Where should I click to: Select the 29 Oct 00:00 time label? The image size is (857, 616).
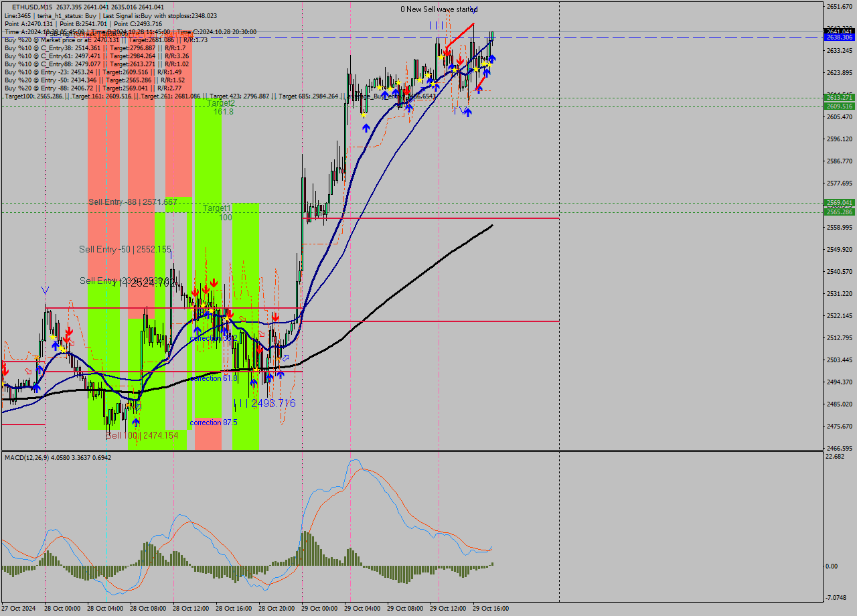pos(319,609)
